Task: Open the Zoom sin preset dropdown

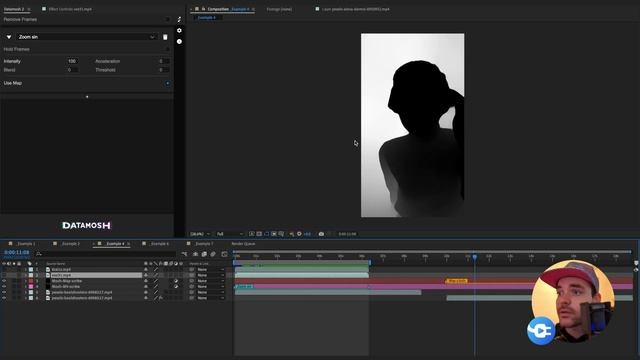Action: pyautogui.click(x=87, y=37)
